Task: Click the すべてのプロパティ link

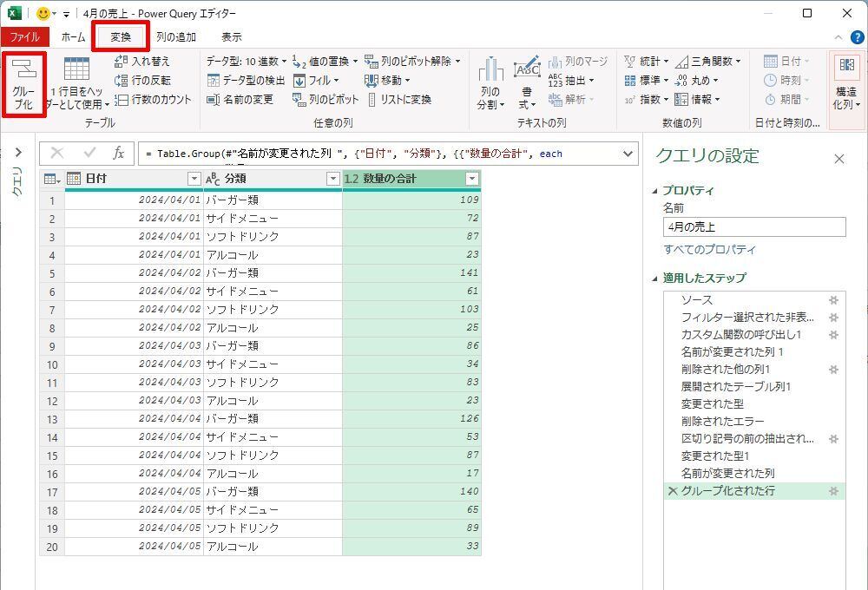Action: (709, 250)
